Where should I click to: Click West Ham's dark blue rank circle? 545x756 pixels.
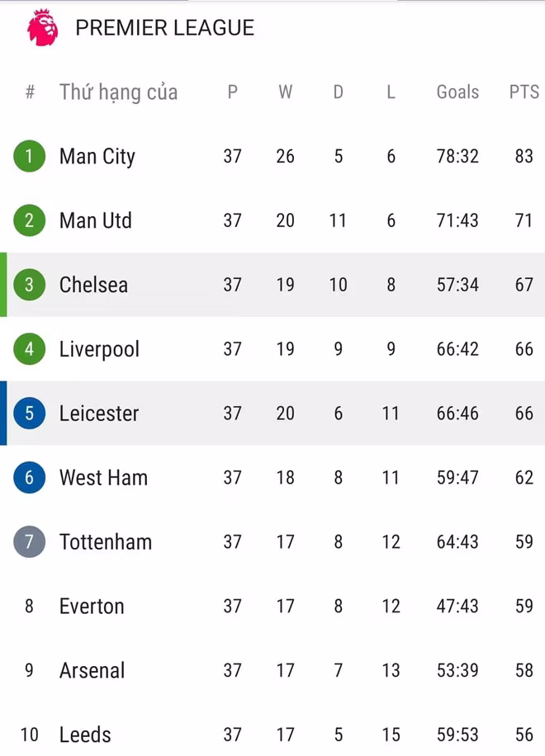29,478
